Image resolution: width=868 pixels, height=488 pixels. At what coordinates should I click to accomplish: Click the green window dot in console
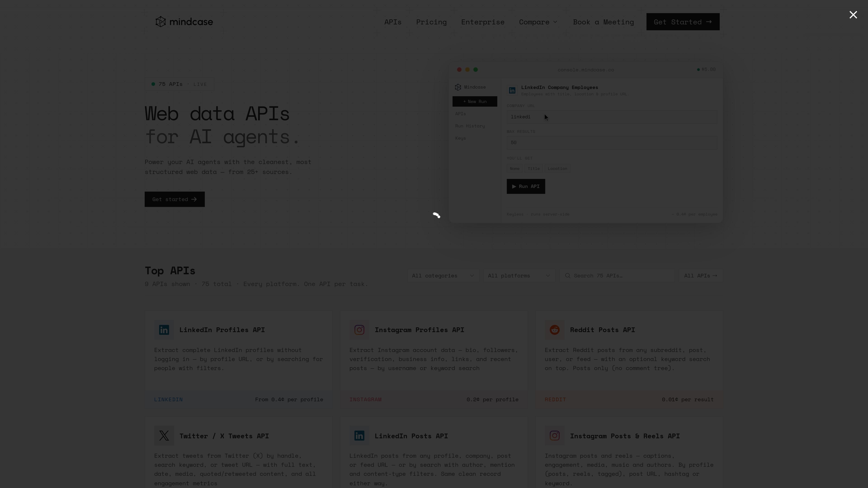[475, 70]
